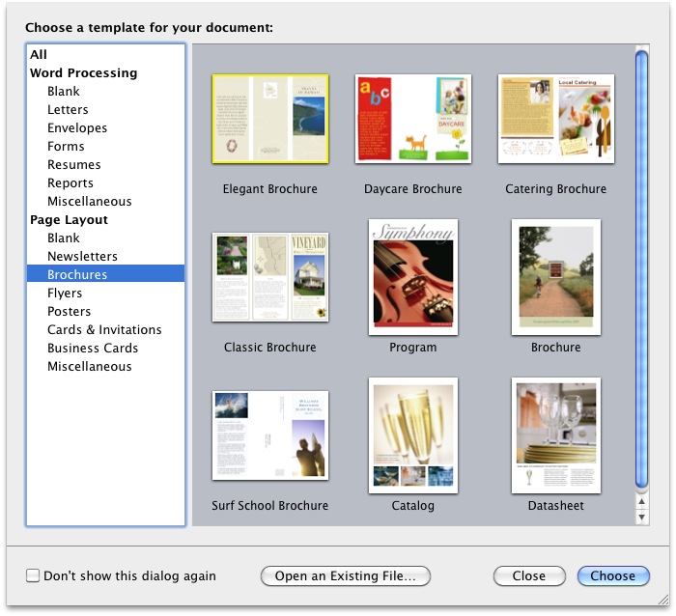Open Blank under Word Processing
Viewport: 676px width, 616px height.
(105, 91)
